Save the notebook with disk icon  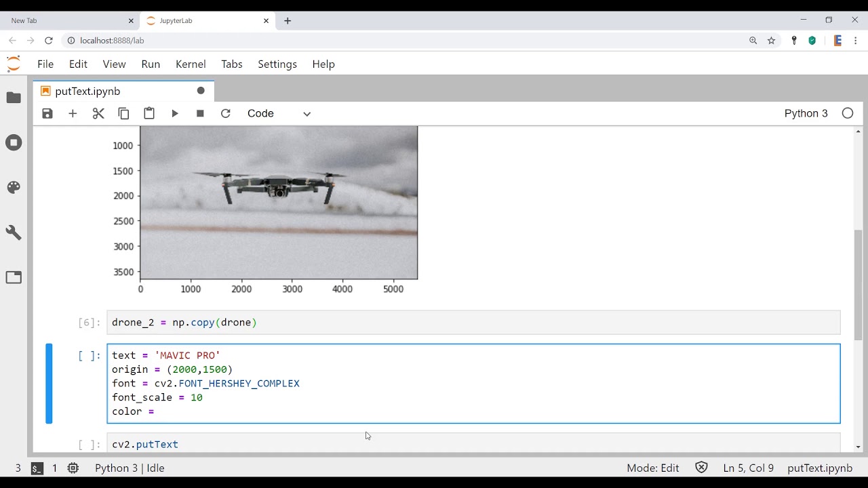click(x=47, y=113)
